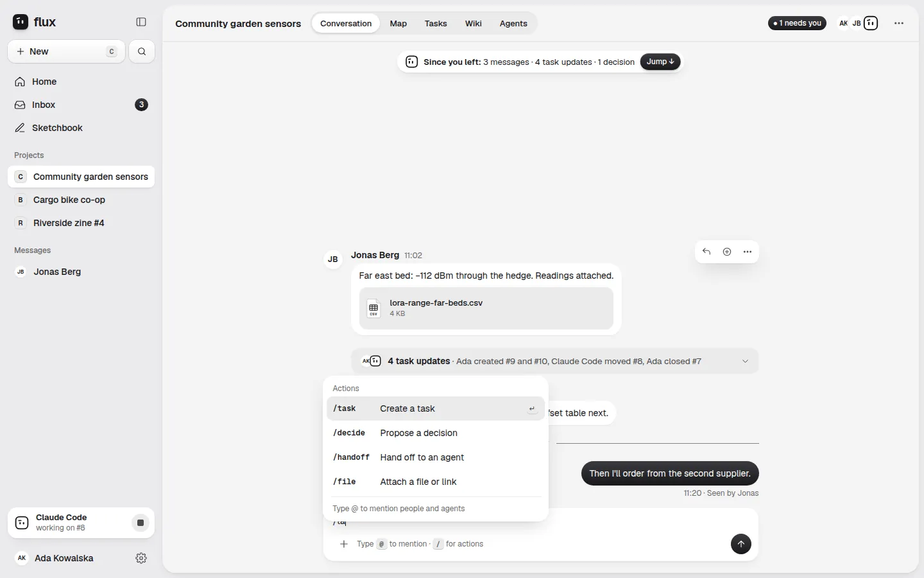Viewport: 924px width, 578px height.
Task: Click the Claude Code agent icon
Action: 22,523
